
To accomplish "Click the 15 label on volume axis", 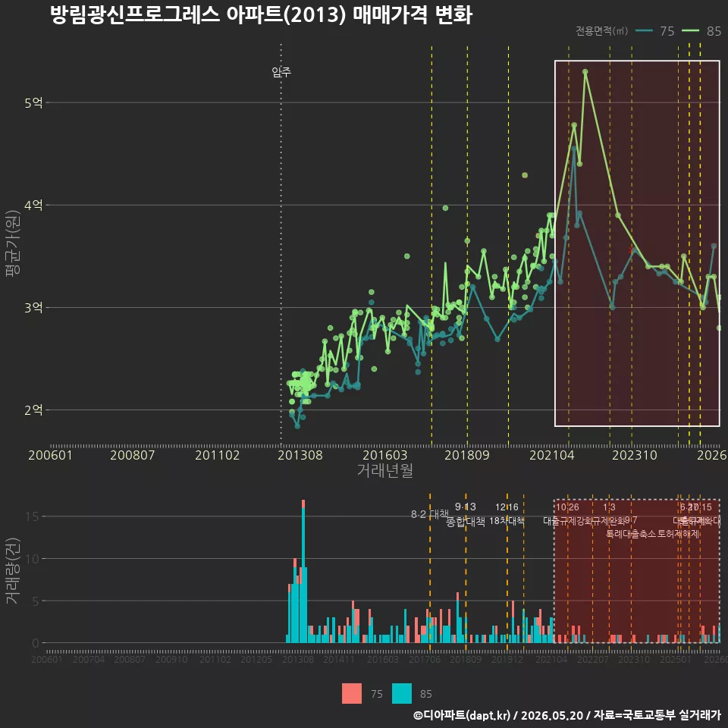I will click(x=32, y=516).
